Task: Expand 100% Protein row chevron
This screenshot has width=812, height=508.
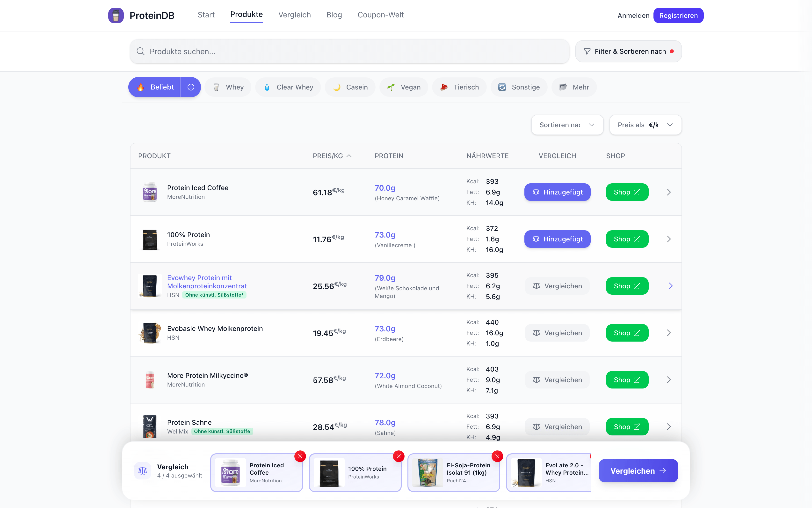Action: [x=669, y=239]
